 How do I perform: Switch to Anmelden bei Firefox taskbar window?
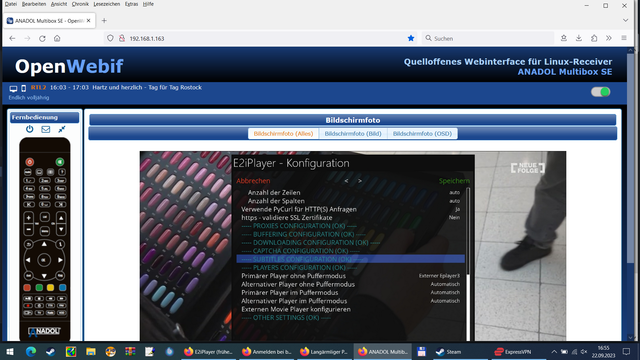tap(267, 351)
